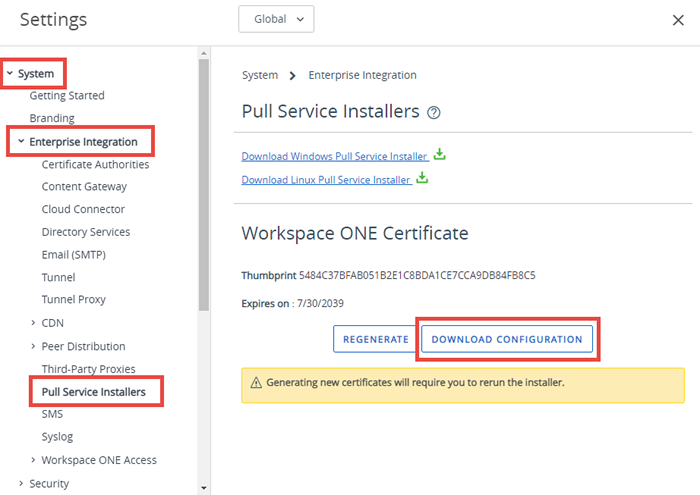Collapse the Enterprise Integration chevron
This screenshot has height=495, width=700.
pos(21,141)
